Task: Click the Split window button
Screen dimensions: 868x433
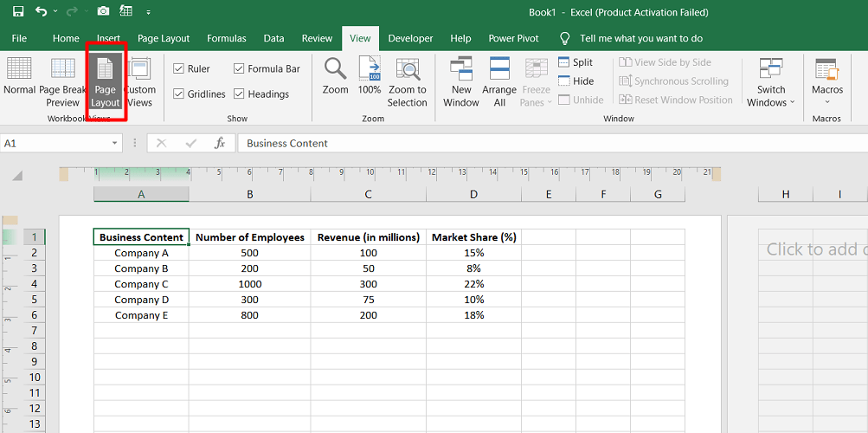Action: tap(575, 62)
